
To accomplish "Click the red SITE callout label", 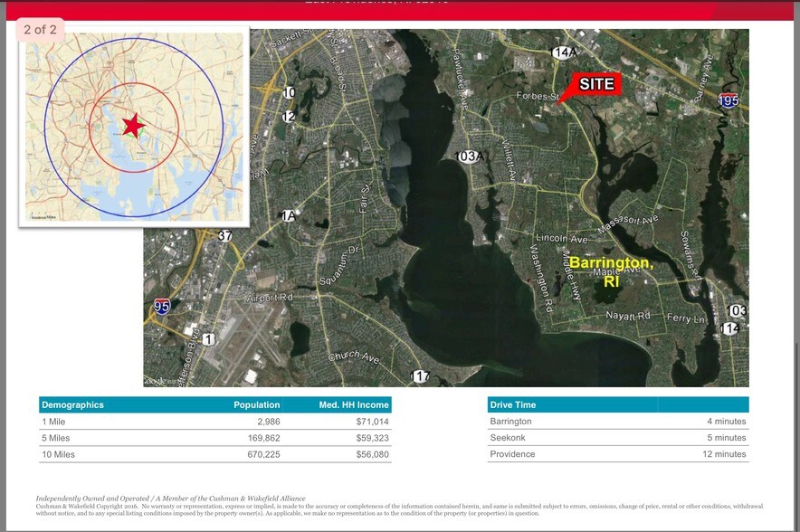I will point(596,84).
